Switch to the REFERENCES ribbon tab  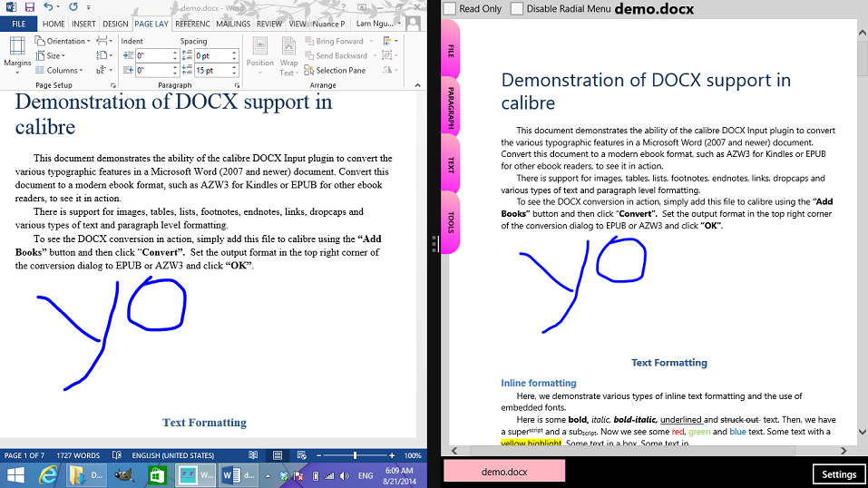pyautogui.click(x=192, y=24)
